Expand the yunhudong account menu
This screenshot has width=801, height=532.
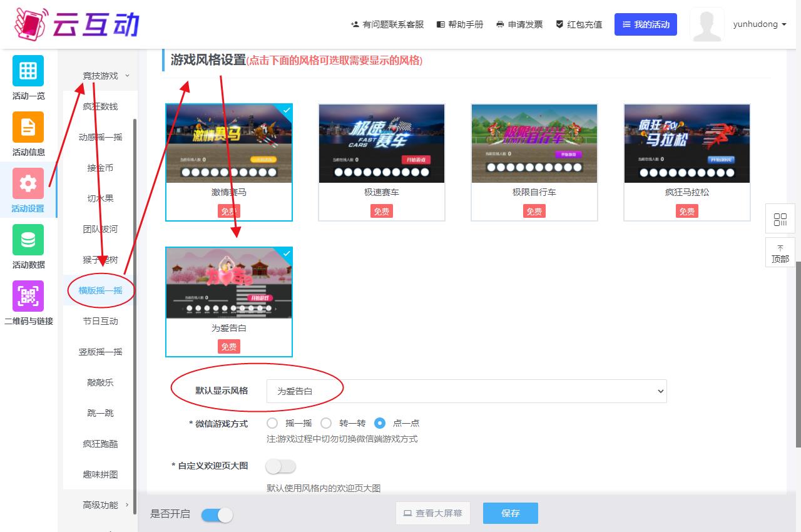pos(759,24)
